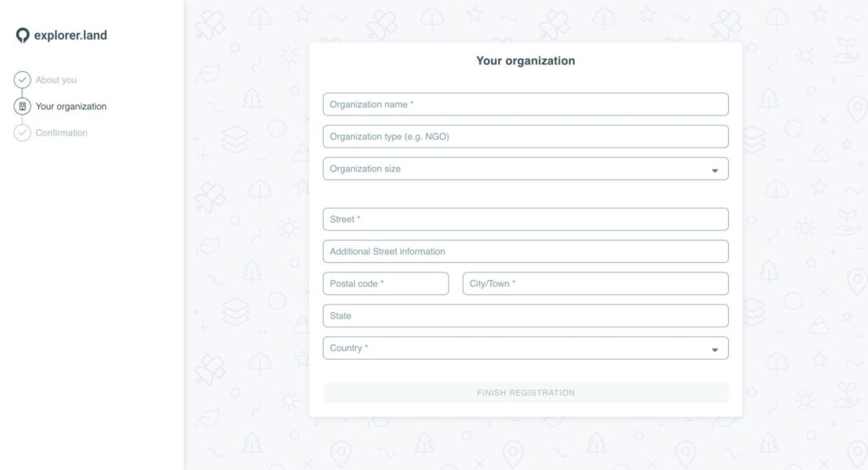The height and width of the screenshot is (470, 868).
Task: Focus the Postal code input field
Action: point(386,283)
